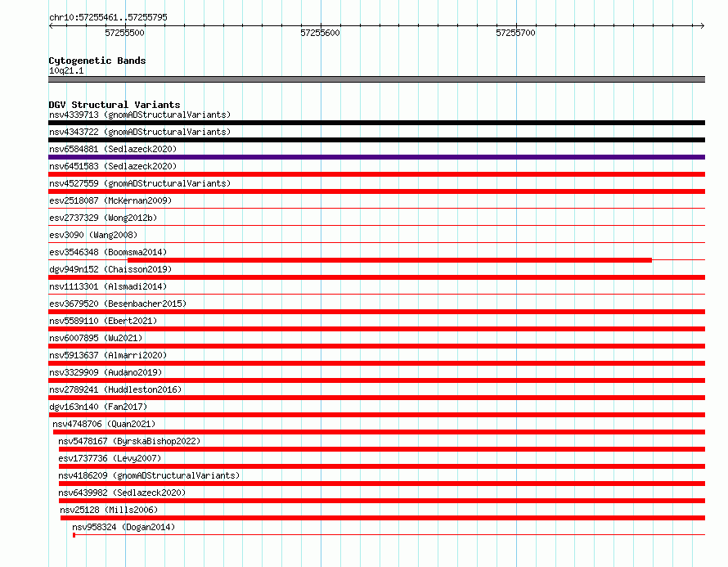The height and width of the screenshot is (567, 728).
Task: Click nsv4186209 gnomADStructuralVariants label
Action: [x=149, y=475]
